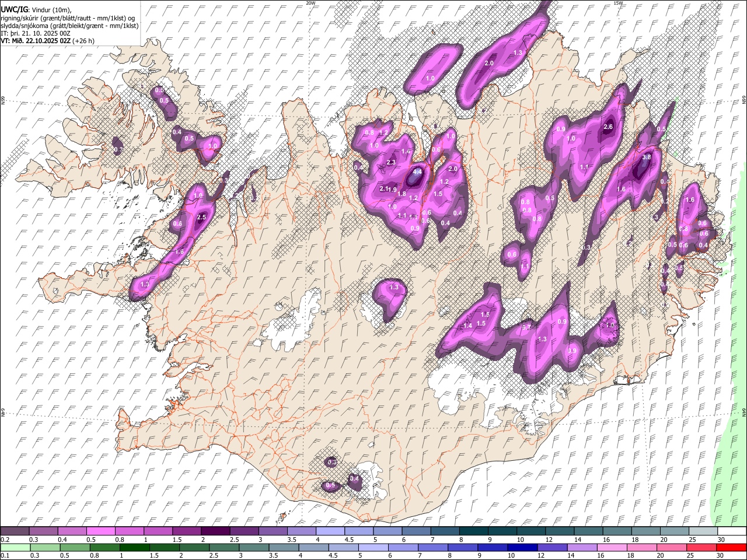Click the '(+26 h)' forecast offset
Image resolution: width=747 pixels, height=560 pixels.
click(x=84, y=41)
